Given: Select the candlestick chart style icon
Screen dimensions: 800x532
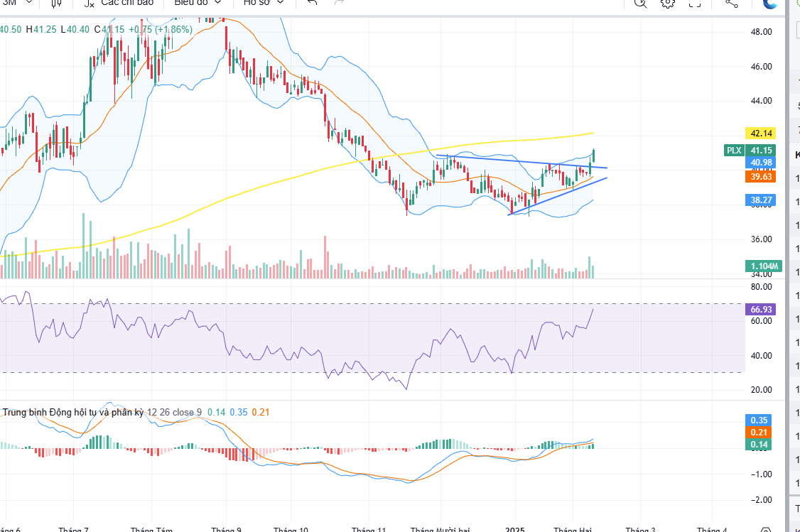Looking at the screenshot, I should coord(57,3).
